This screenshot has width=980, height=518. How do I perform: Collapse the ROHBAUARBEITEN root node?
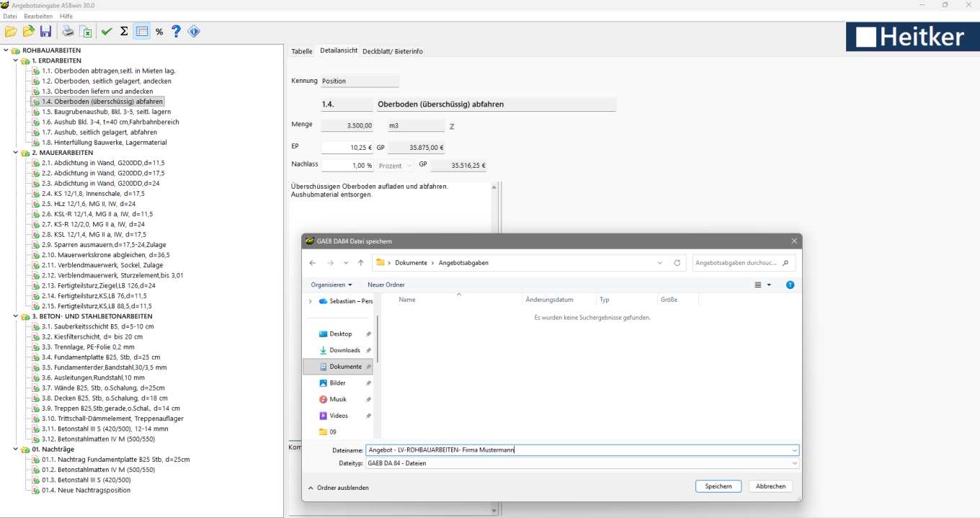tap(6, 50)
